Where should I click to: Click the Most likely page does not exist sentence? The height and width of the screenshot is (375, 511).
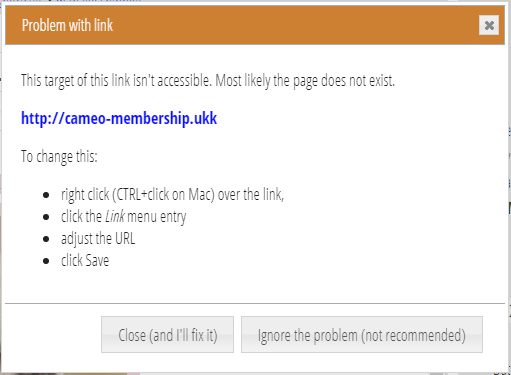(305, 81)
